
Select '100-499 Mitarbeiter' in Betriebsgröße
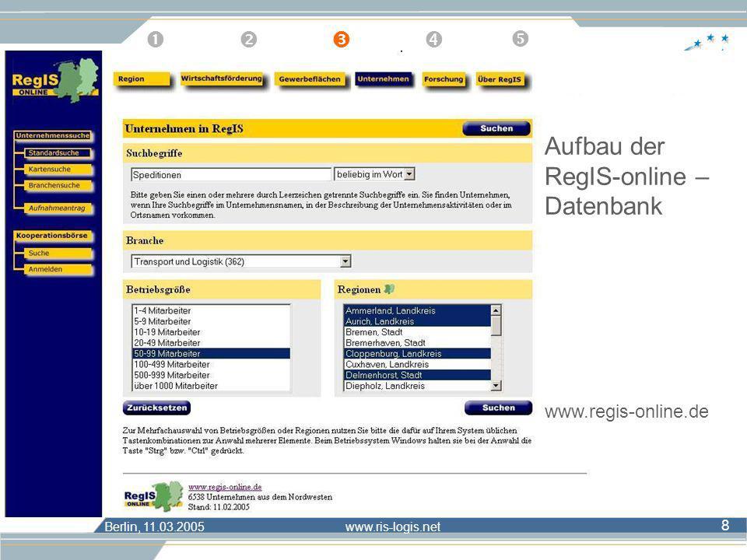point(211,364)
